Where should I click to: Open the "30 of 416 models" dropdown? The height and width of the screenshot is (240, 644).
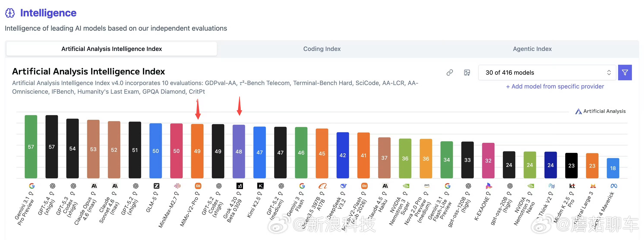(547, 73)
